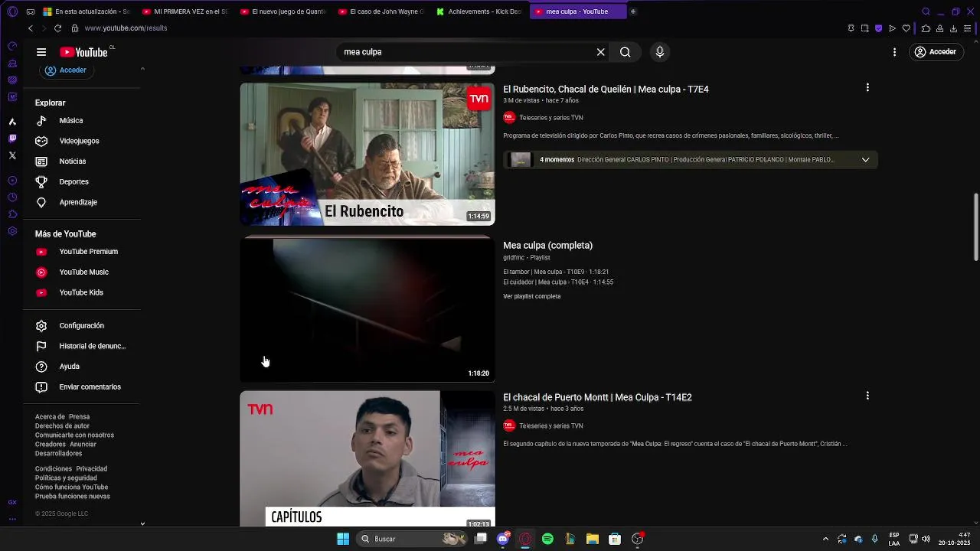Screen dimensions: 980x551
Task: Switch to tab MI PRIMERA VEZ en el
Action: pos(185,11)
